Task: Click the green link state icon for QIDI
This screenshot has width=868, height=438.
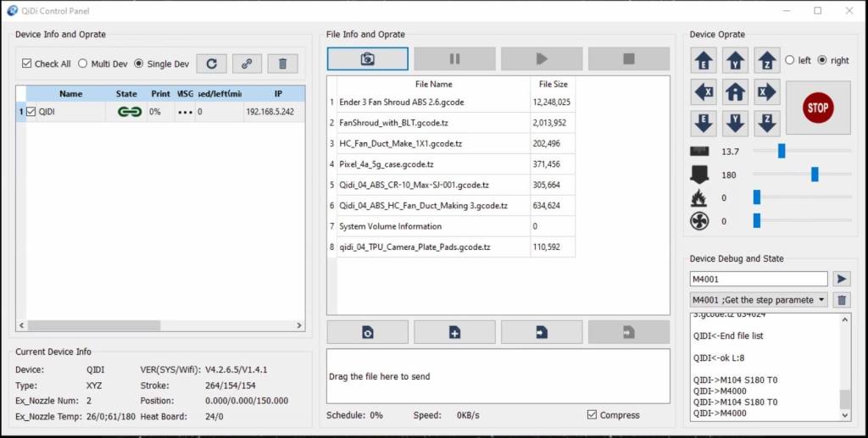Action: tap(130, 112)
